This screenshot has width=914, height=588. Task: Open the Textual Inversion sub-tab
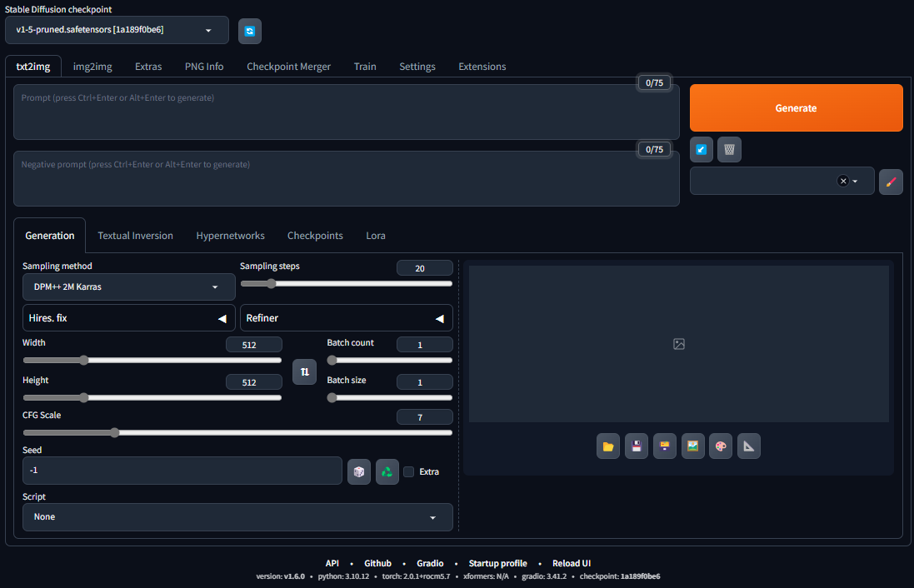135,236
